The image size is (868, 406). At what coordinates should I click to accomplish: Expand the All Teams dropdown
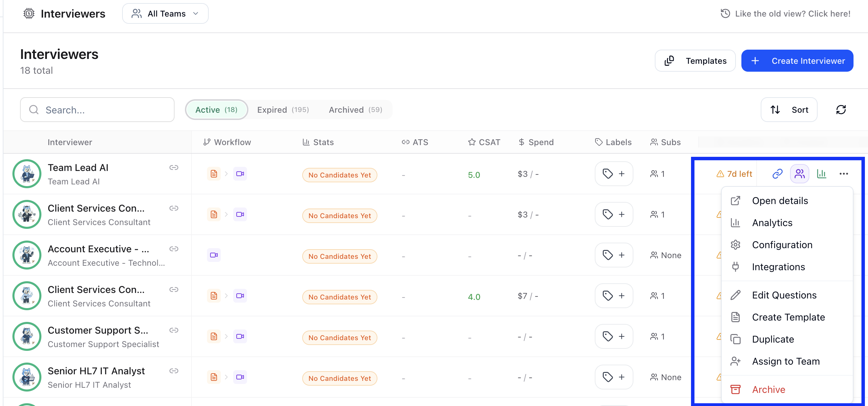pyautogui.click(x=165, y=14)
